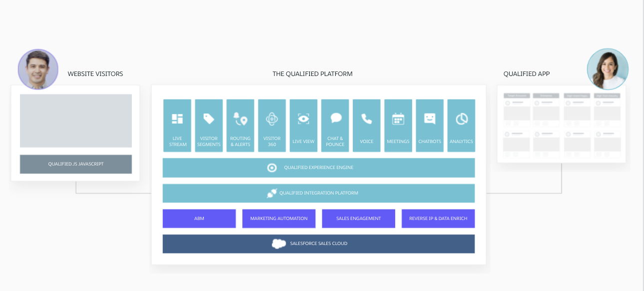
Task: Select the ABM block
Action: click(199, 218)
